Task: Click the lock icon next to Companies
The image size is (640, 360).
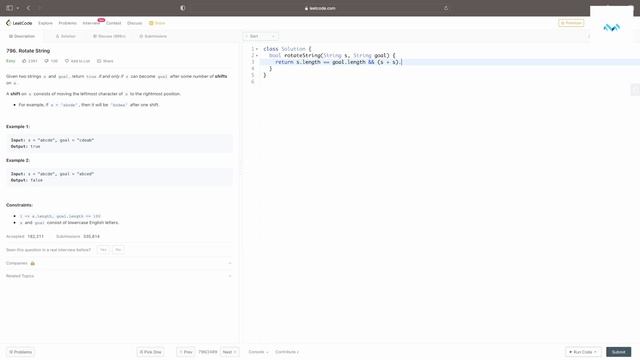Action: pyautogui.click(x=33, y=263)
